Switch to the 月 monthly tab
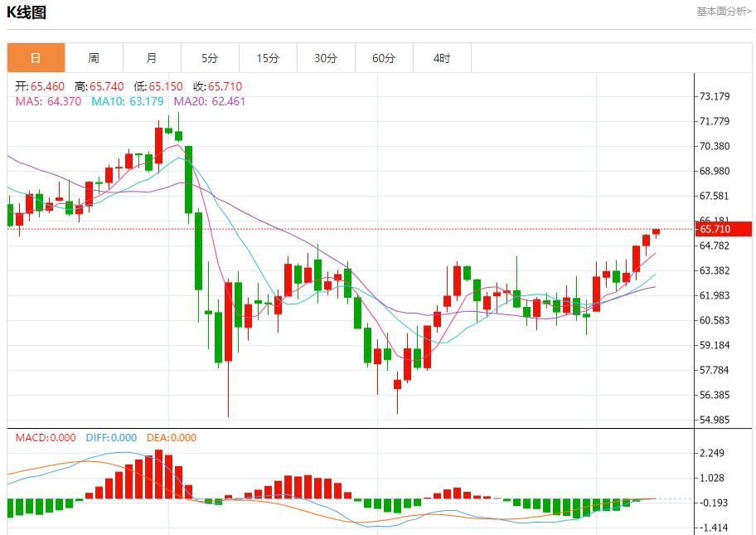This screenshot has height=535, width=756. pos(152,58)
